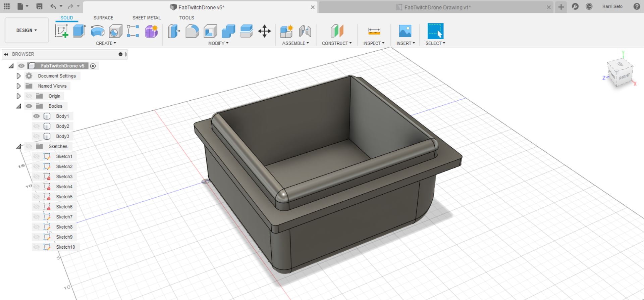
Task: Toggle visibility of the Origin folder
Action: (29, 96)
